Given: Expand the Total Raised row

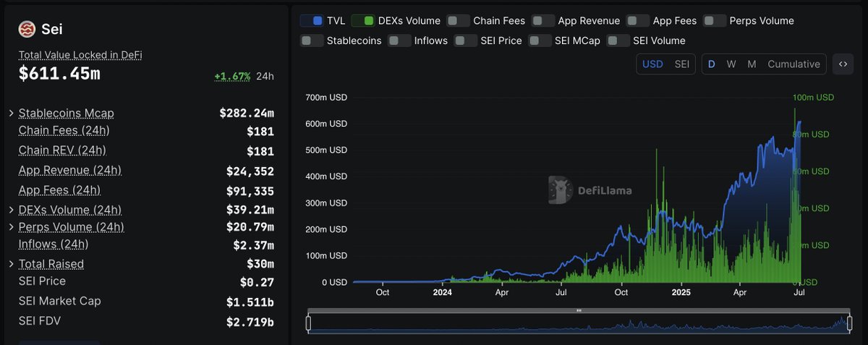Looking at the screenshot, I should tap(12, 264).
